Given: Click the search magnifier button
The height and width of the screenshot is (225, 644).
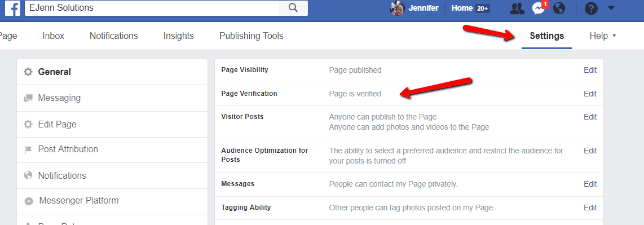Looking at the screenshot, I should tap(293, 8).
